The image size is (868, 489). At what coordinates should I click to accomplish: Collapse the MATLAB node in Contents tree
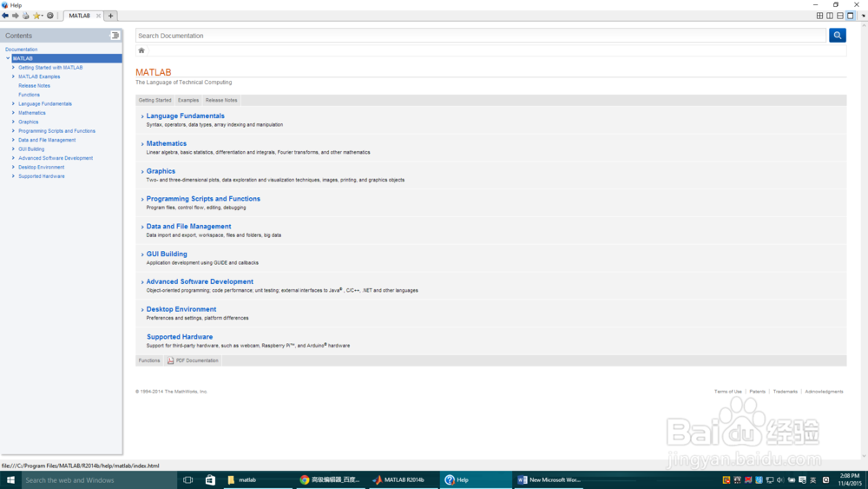[8, 58]
